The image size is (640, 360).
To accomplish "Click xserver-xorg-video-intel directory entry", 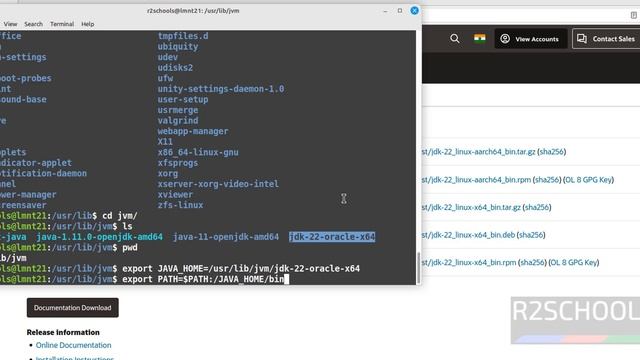I will point(218,184).
